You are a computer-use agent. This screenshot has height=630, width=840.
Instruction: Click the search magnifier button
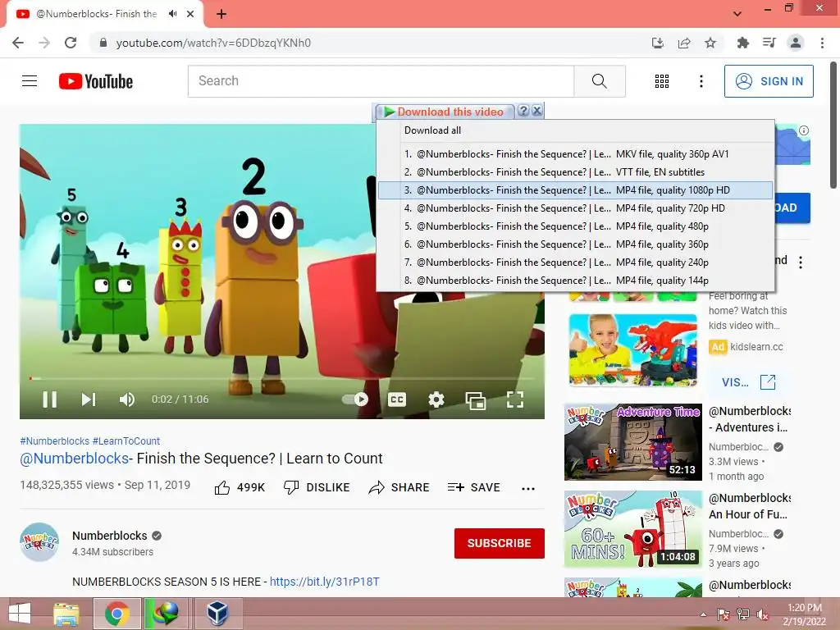click(x=600, y=81)
